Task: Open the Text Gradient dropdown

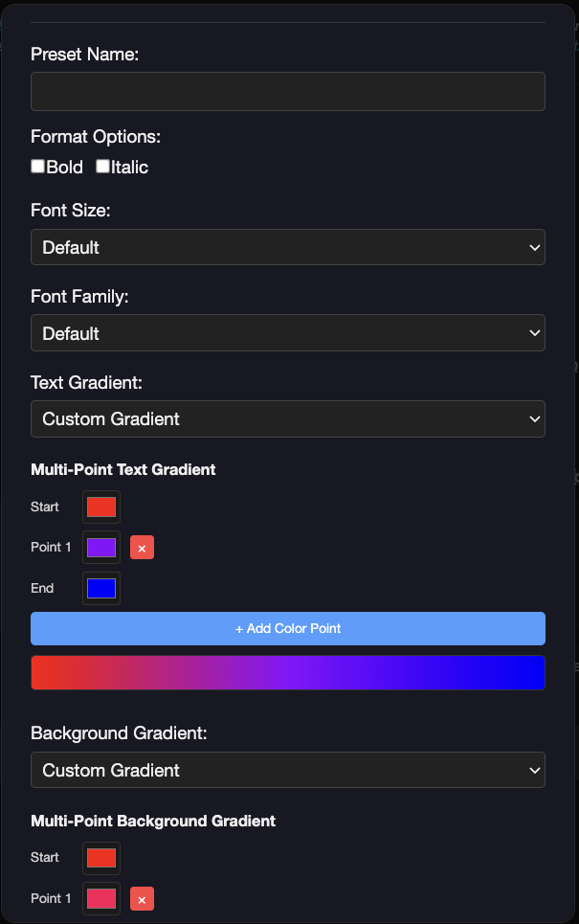Action: [288, 418]
